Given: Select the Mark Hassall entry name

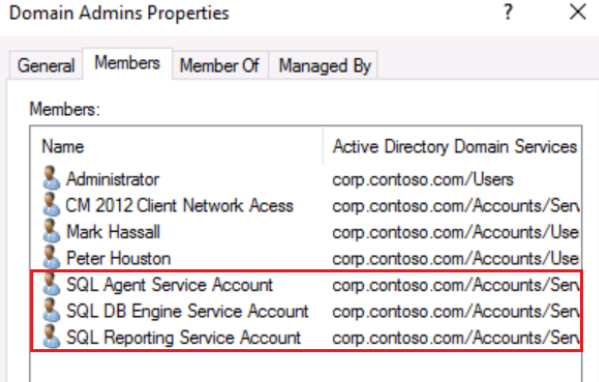Looking at the screenshot, I should [x=113, y=232].
